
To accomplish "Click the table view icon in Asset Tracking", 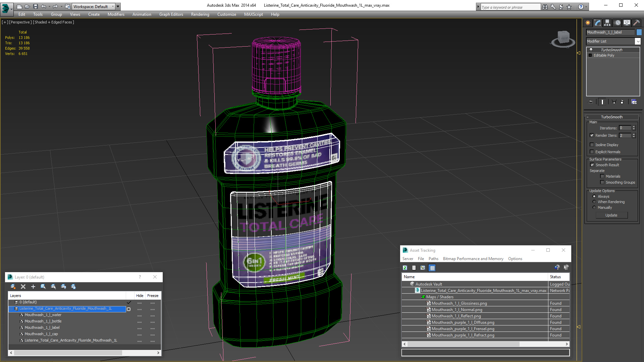I will [x=432, y=268].
